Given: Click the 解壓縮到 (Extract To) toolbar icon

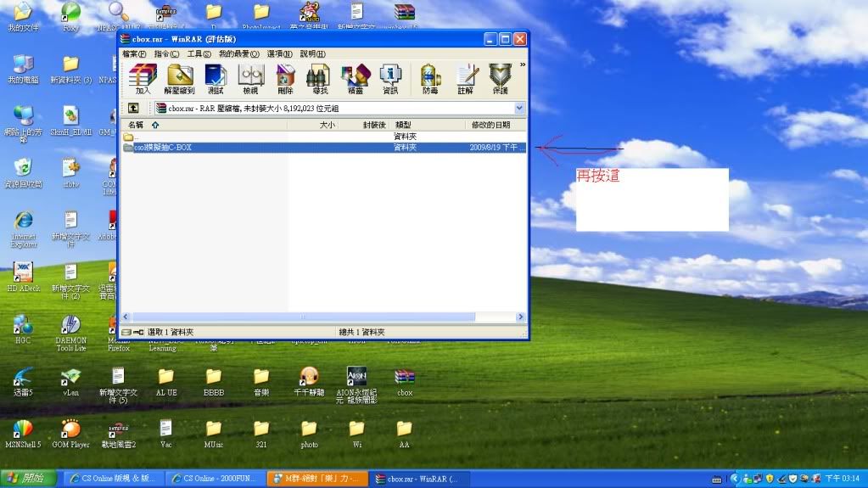Looking at the screenshot, I should 179,78.
